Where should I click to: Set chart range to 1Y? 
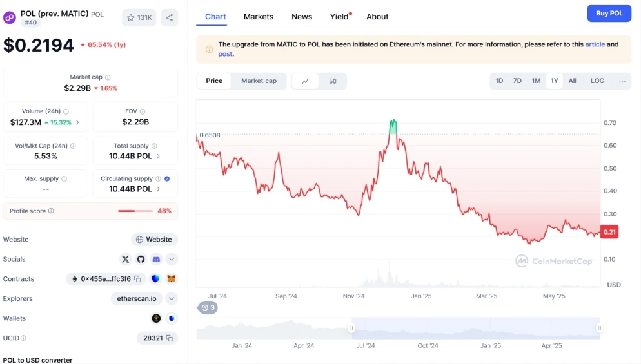point(555,81)
